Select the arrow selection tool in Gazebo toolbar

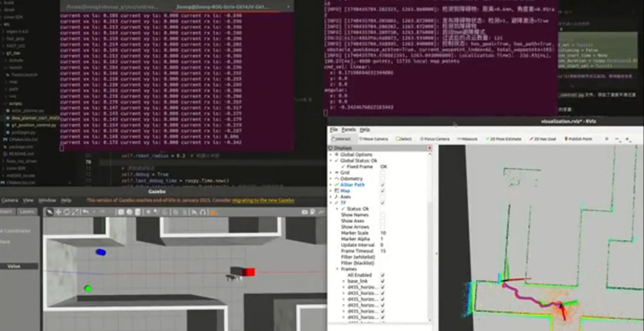click(x=50, y=212)
